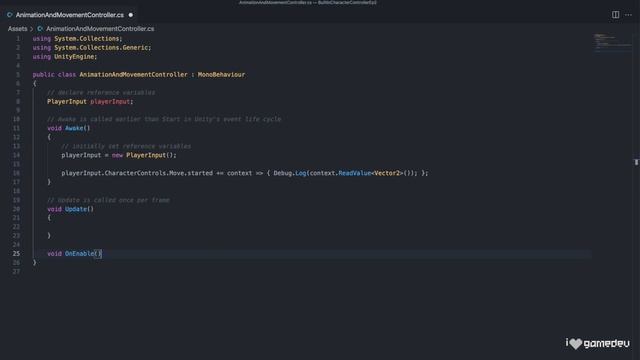
Task: Click line number 20 in the gutter
Action: tap(16, 209)
